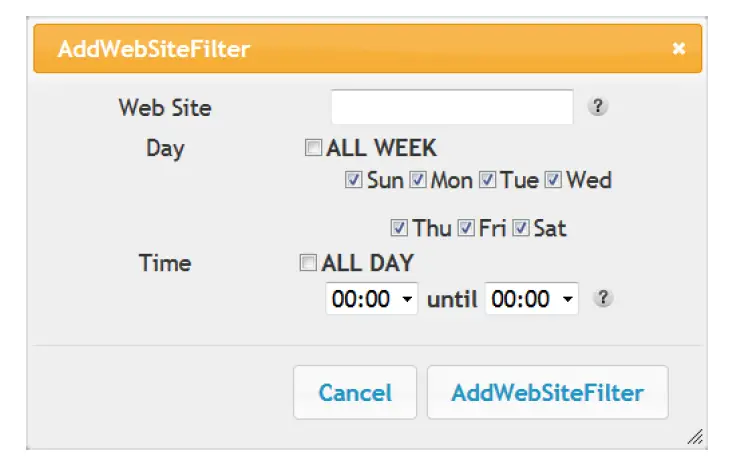Image resolution: width=733 pixels, height=461 pixels.
Task: Click the ALL WEEK label text
Action: 382,148
